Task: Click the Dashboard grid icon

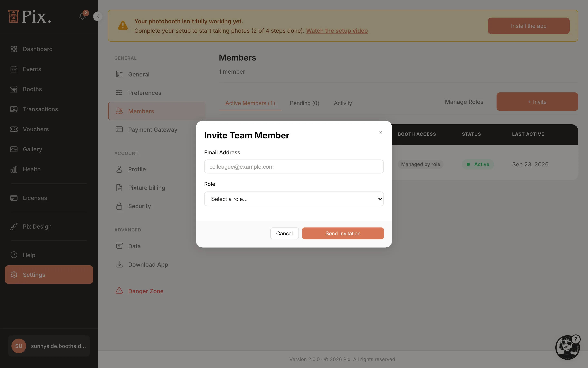Action: tap(14, 49)
